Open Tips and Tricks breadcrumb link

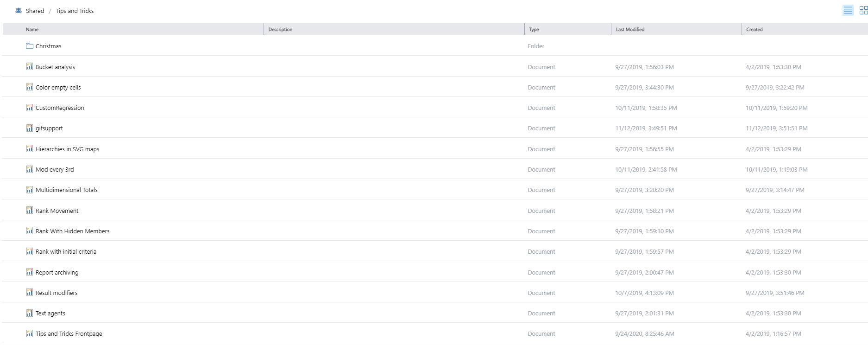click(x=75, y=11)
